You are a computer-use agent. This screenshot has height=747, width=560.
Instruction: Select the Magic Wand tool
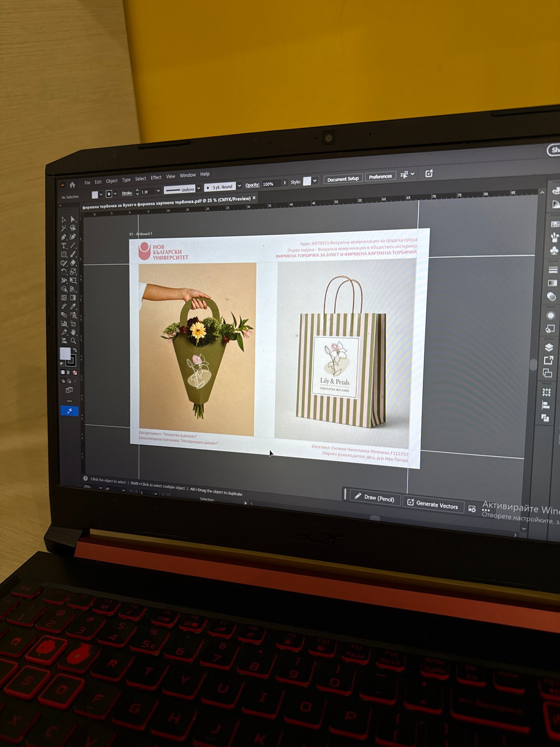click(64, 228)
